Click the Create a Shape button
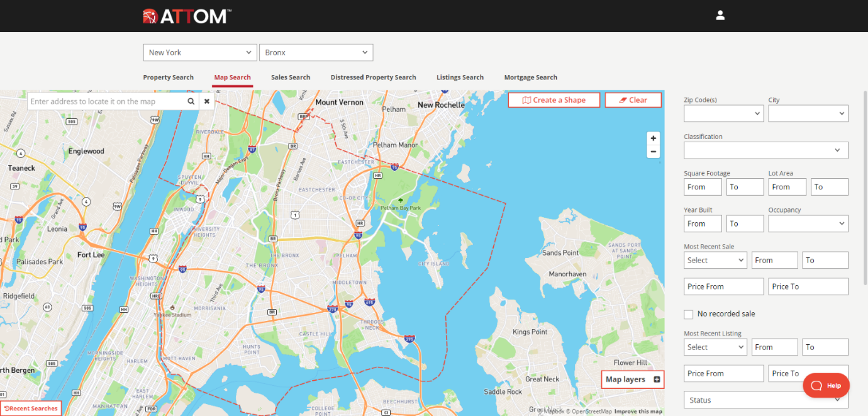The image size is (868, 416). tap(554, 100)
